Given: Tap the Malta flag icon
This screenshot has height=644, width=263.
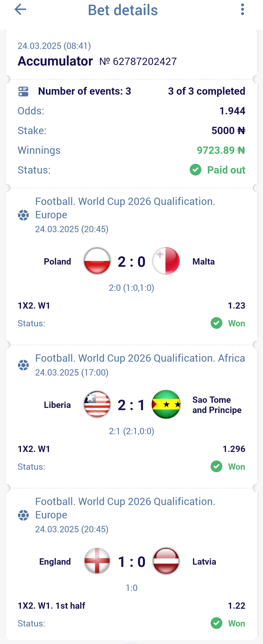Looking at the screenshot, I should point(166,261).
